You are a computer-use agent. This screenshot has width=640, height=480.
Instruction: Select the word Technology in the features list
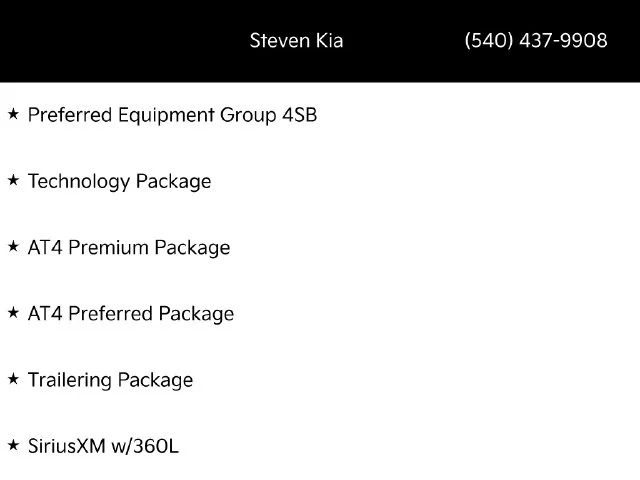79,182
